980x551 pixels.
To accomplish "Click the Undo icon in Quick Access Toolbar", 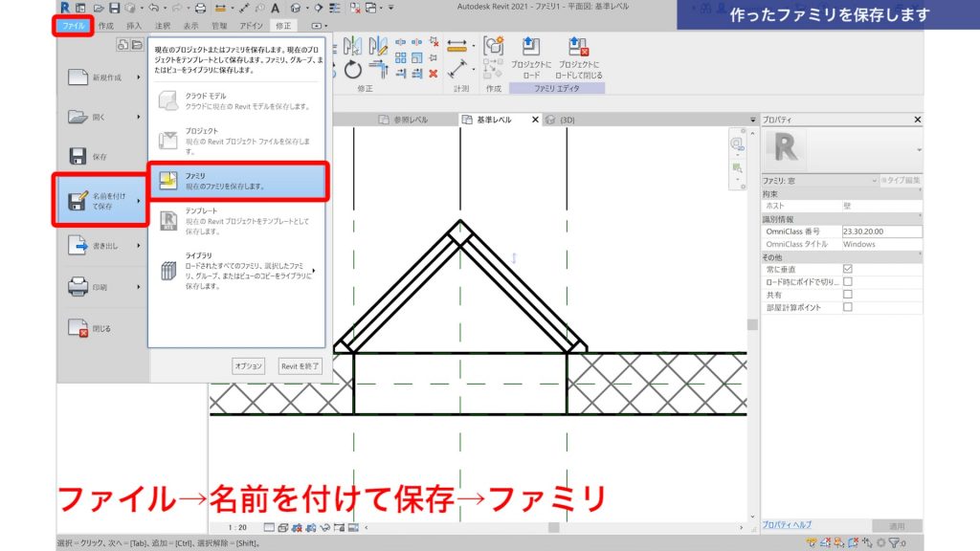I will click(x=155, y=8).
